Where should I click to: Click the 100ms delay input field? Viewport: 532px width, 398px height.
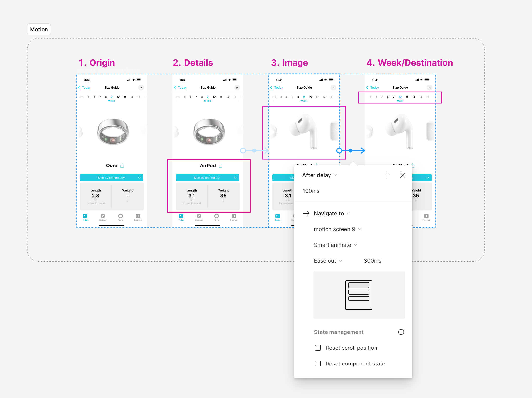coord(311,191)
